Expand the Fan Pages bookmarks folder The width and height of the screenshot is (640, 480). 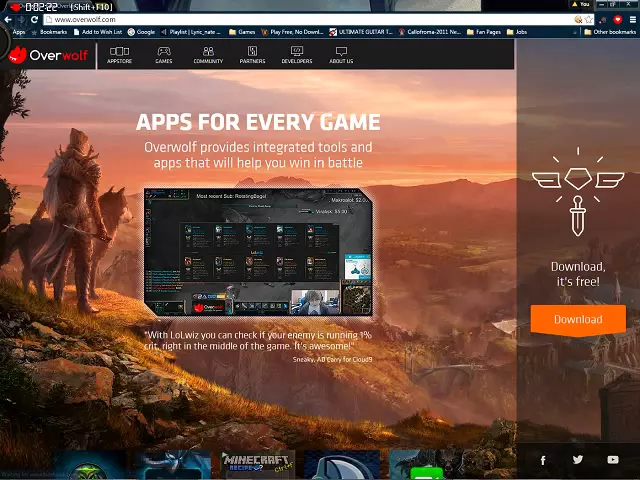click(484, 32)
